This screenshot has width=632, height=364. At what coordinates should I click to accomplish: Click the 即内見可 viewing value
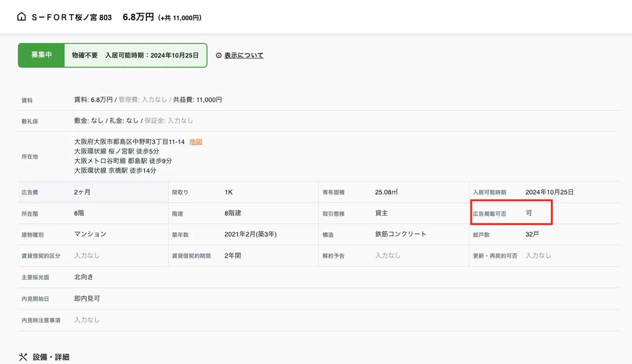click(x=87, y=298)
